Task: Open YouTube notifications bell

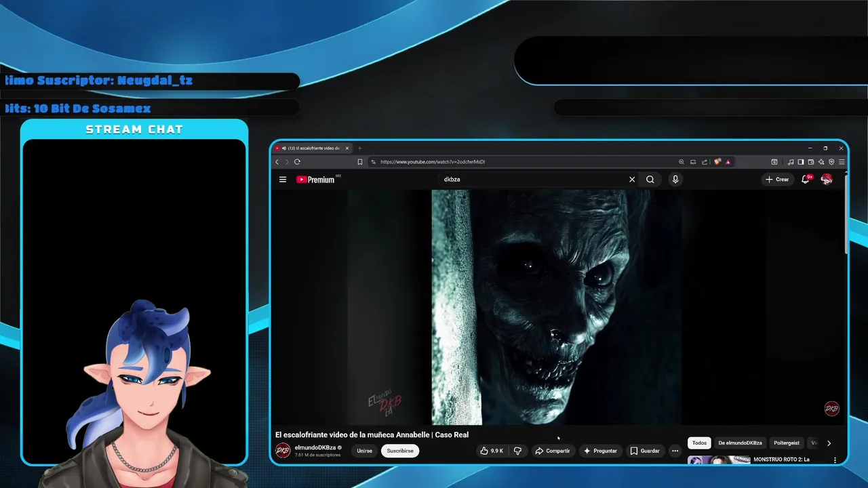Action: (x=806, y=180)
